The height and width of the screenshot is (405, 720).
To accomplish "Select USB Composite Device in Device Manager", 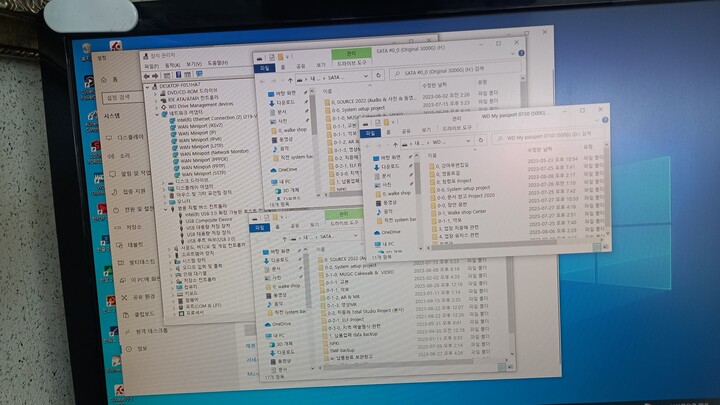I will [x=208, y=221].
